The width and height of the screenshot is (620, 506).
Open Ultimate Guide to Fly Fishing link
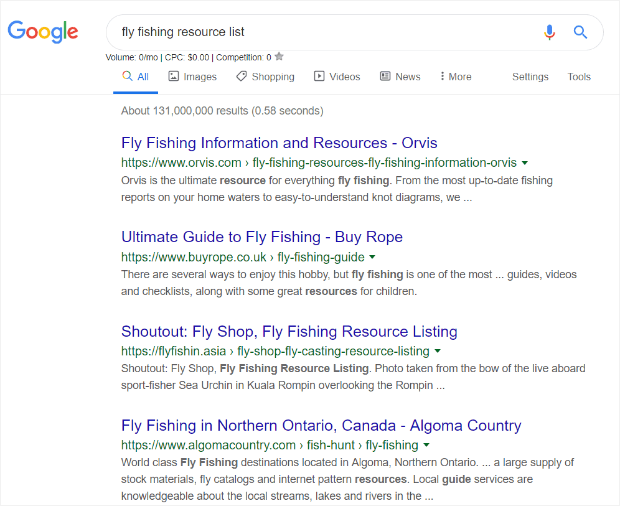[262, 237]
